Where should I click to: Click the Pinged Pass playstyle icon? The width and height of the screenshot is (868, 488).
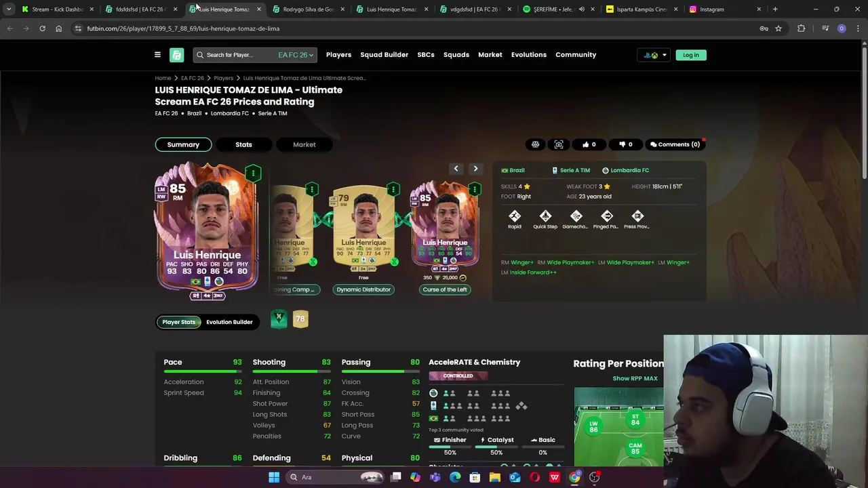point(607,216)
